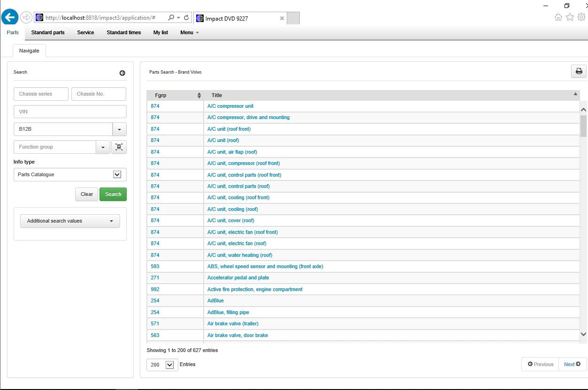The height and width of the screenshot is (390, 588).
Task: Open the Parts Catalogue info type dropdown
Action: [x=117, y=174]
